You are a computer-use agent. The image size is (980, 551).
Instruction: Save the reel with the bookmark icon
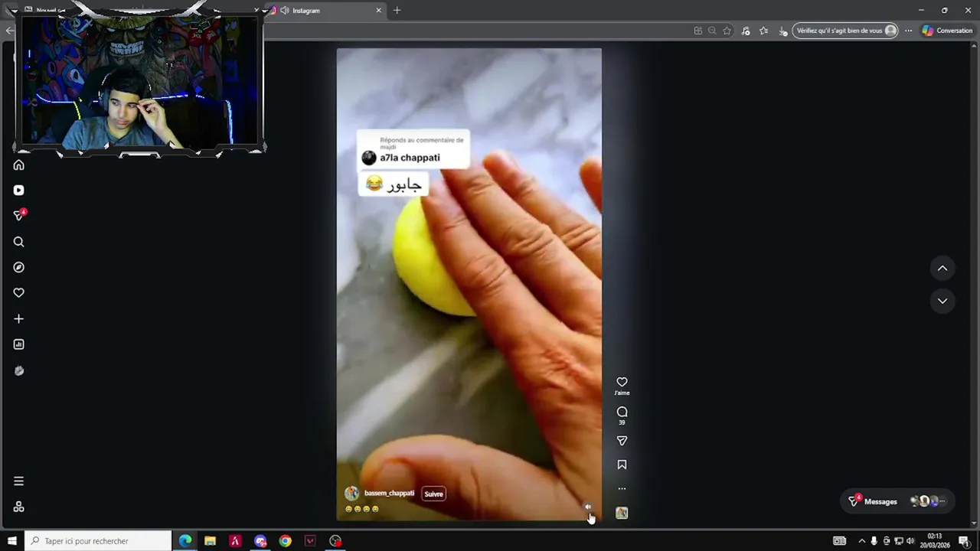pyautogui.click(x=622, y=465)
